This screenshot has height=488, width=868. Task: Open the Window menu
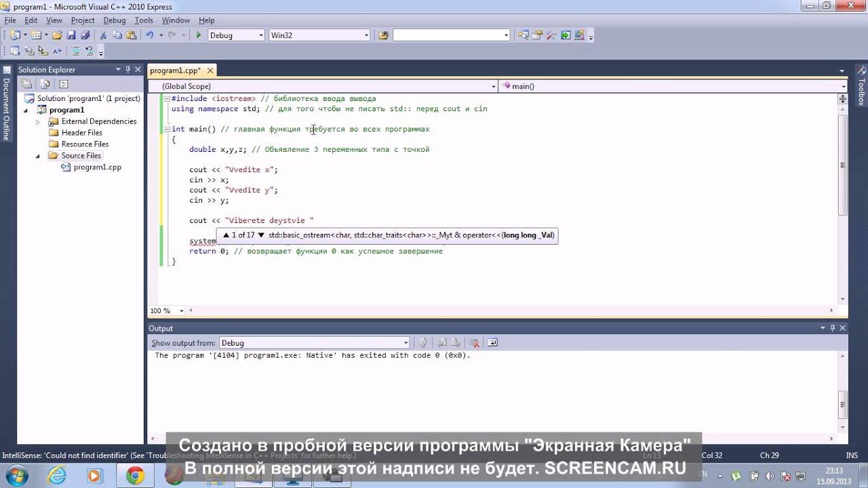pyautogui.click(x=176, y=20)
